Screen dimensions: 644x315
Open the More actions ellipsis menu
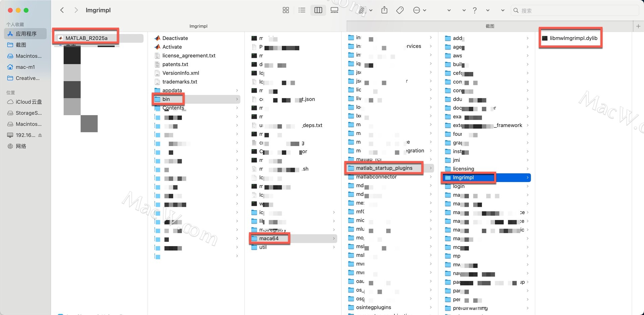click(x=419, y=10)
